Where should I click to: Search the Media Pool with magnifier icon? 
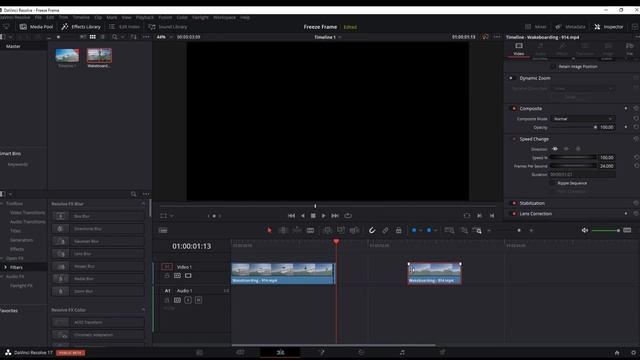[x=115, y=37]
